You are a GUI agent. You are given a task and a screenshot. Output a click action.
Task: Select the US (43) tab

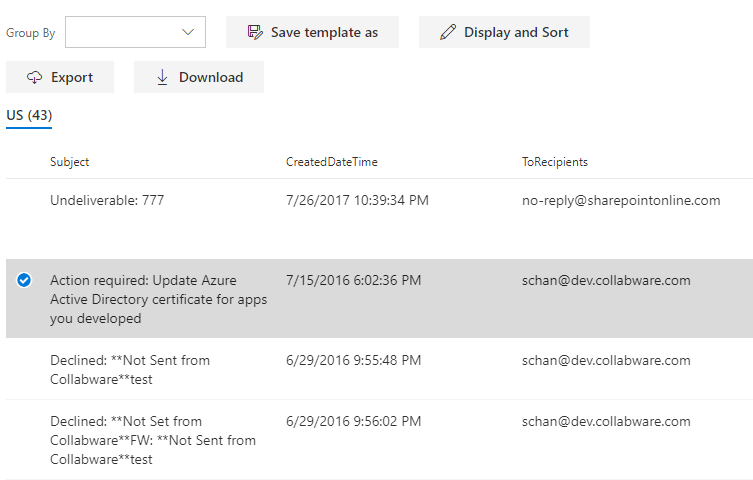coord(29,116)
